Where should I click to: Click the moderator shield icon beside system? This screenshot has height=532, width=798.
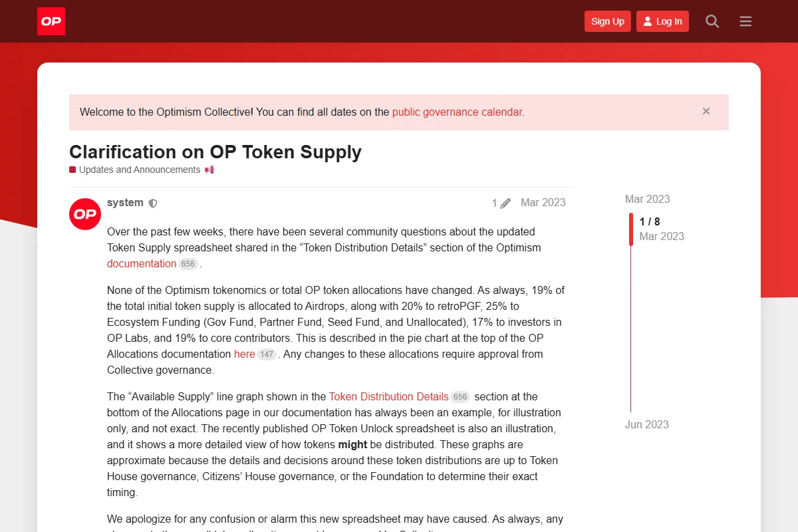[153, 203]
